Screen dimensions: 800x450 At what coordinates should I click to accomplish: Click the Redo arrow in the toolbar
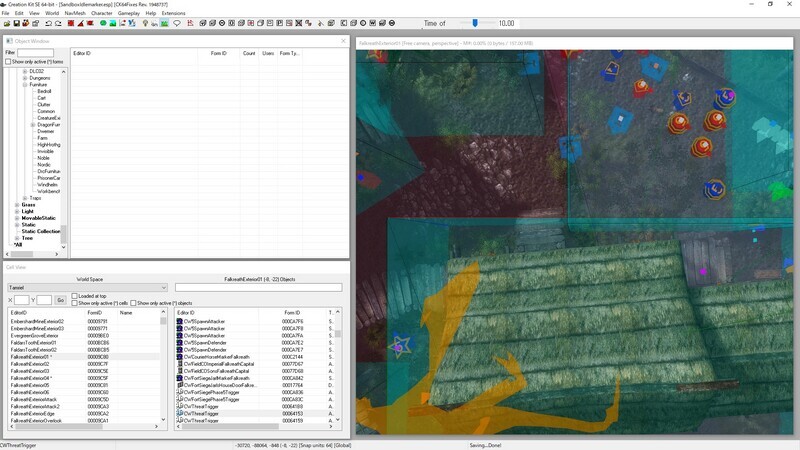coord(58,23)
